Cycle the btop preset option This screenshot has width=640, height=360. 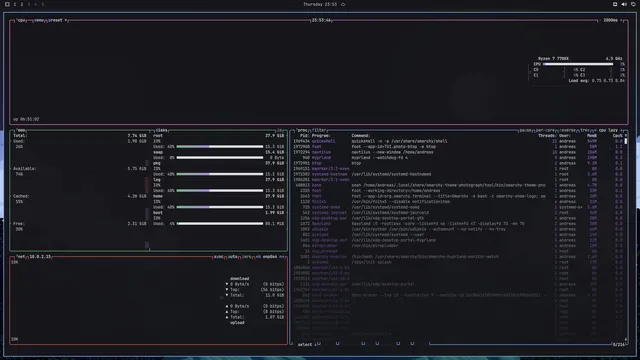click(x=57, y=20)
